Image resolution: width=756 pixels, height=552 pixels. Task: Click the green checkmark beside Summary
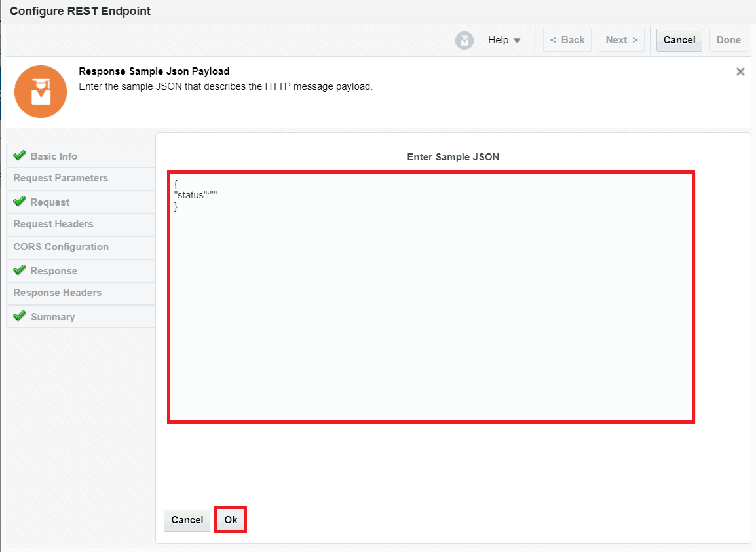coord(19,316)
